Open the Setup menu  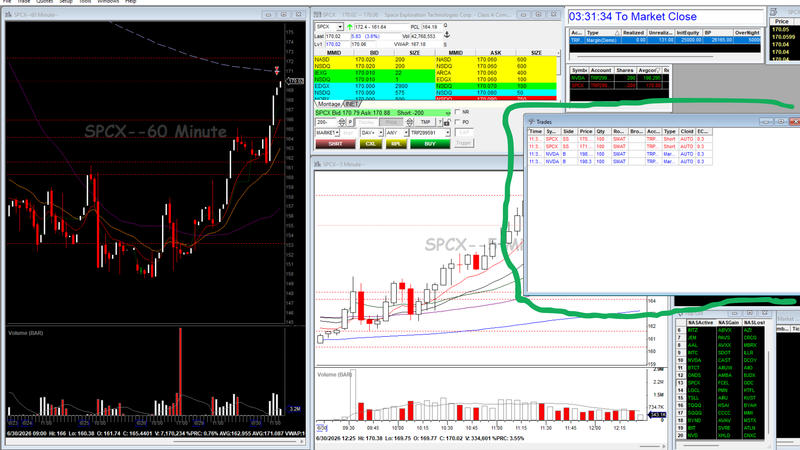point(66,2)
